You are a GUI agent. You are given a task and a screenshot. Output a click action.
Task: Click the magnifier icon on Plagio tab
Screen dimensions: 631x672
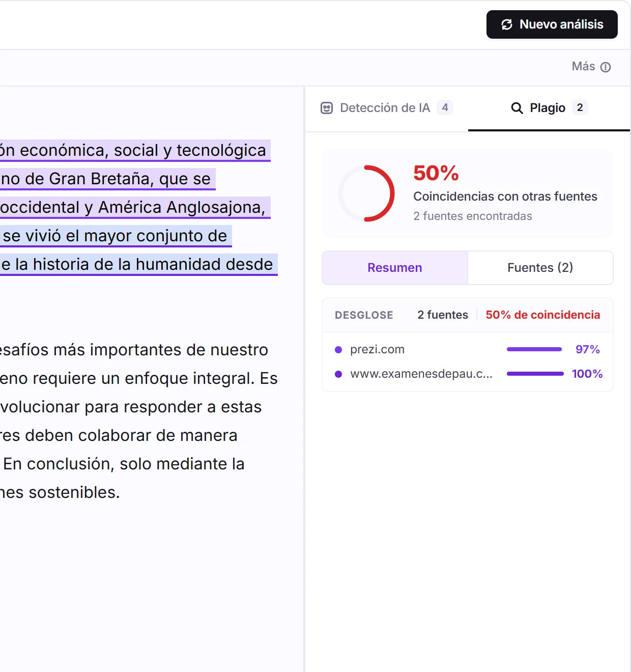pyautogui.click(x=517, y=108)
